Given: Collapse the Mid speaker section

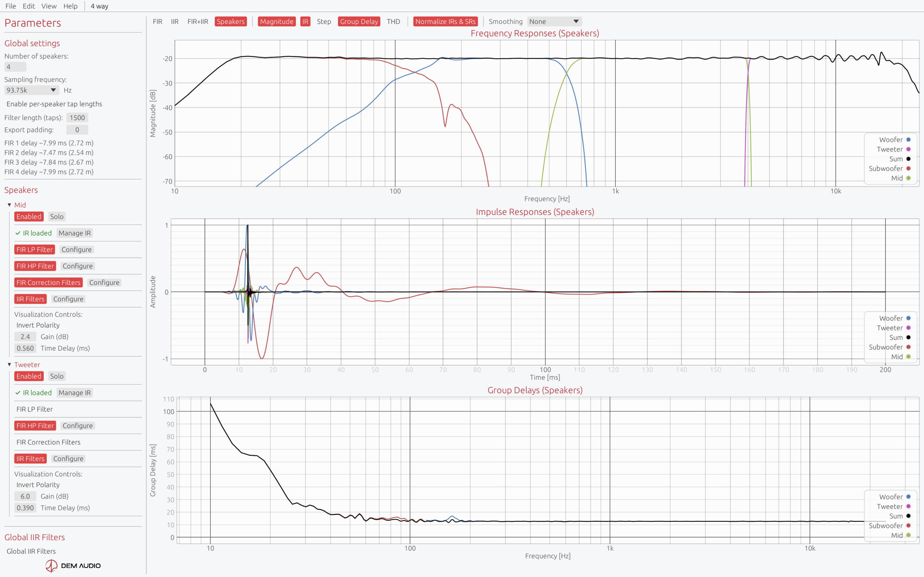Looking at the screenshot, I should pos(9,205).
